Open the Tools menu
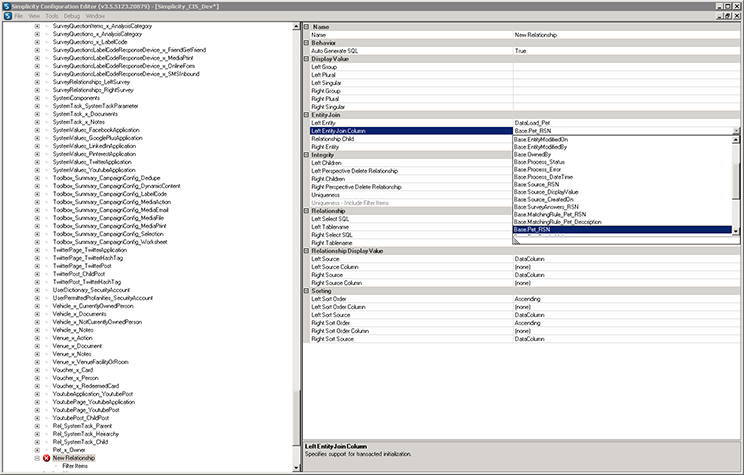The height and width of the screenshot is (475, 744). (52, 16)
